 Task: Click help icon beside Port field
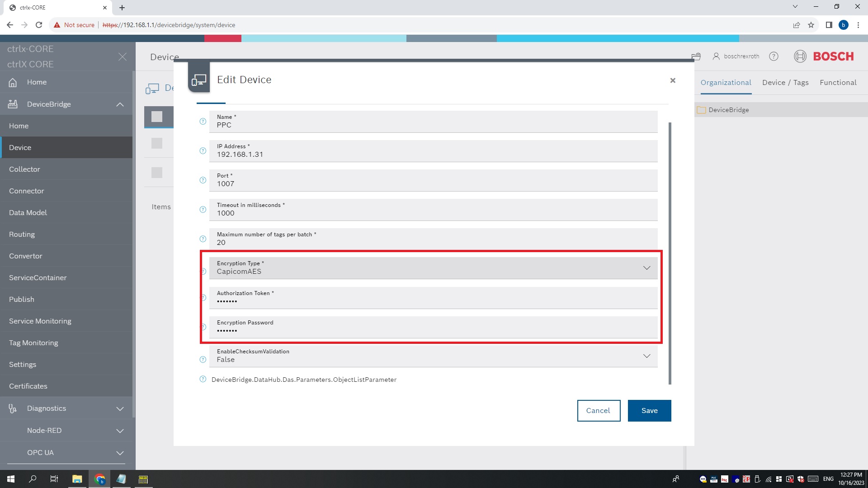(203, 180)
